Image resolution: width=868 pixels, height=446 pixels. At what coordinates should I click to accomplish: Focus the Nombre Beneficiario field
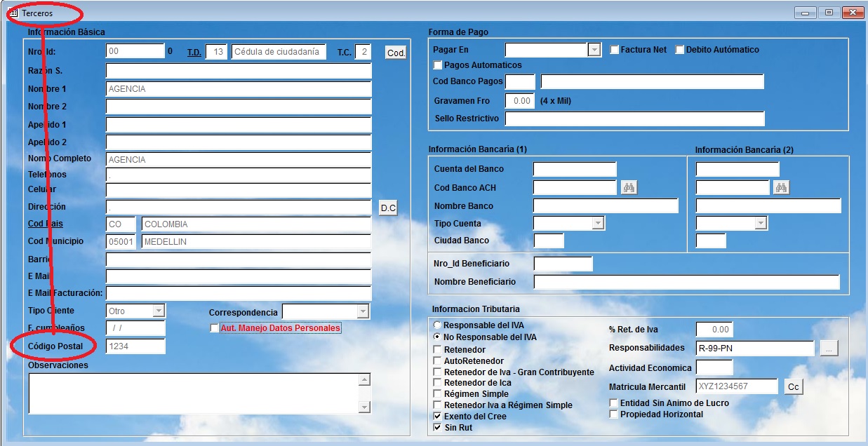pyautogui.click(x=686, y=282)
